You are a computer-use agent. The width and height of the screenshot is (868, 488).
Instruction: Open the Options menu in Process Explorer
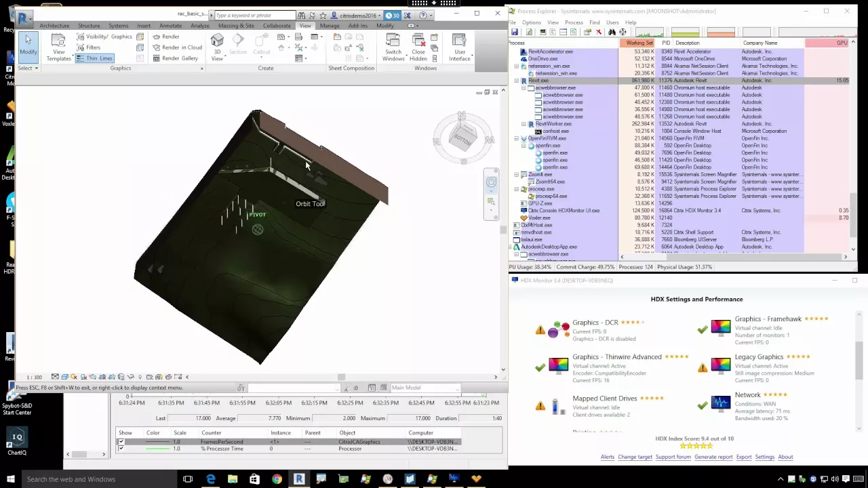(531, 22)
